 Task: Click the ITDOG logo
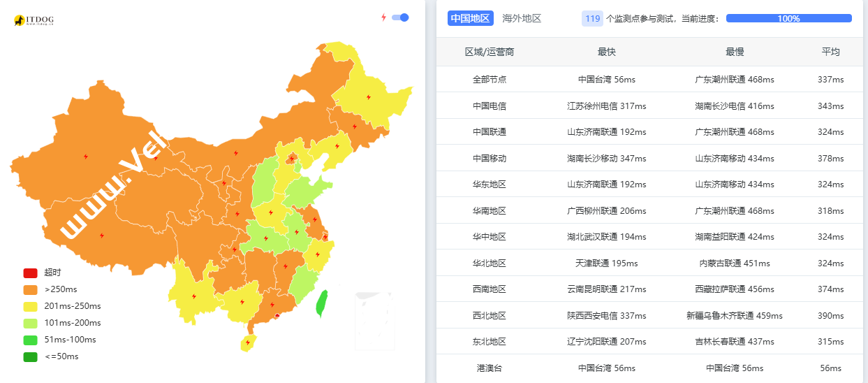click(x=34, y=21)
